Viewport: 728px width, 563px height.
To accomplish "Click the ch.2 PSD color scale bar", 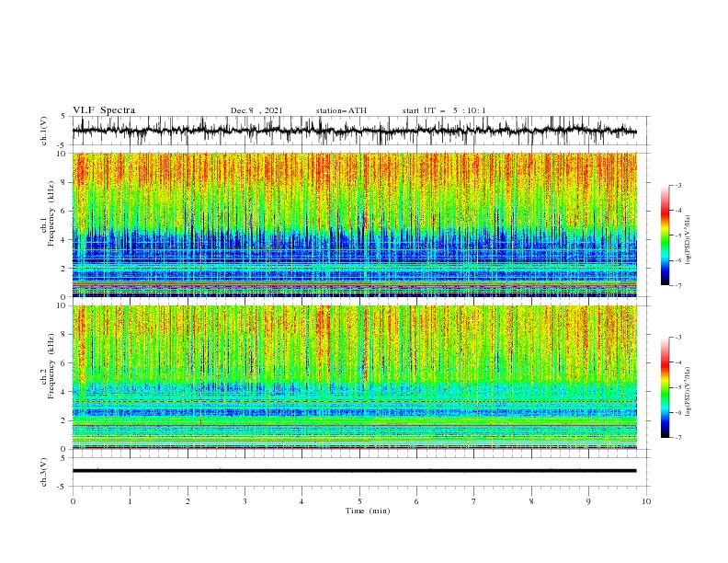I will [665, 387].
